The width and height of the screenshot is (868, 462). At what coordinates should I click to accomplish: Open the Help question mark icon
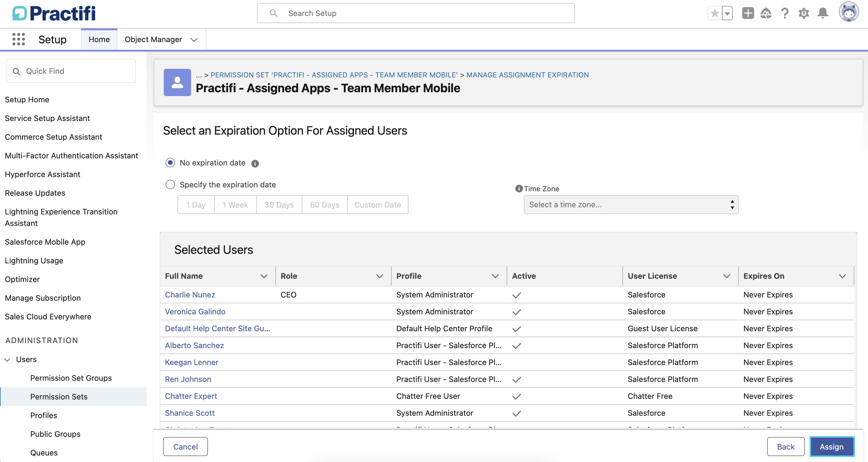(x=785, y=13)
